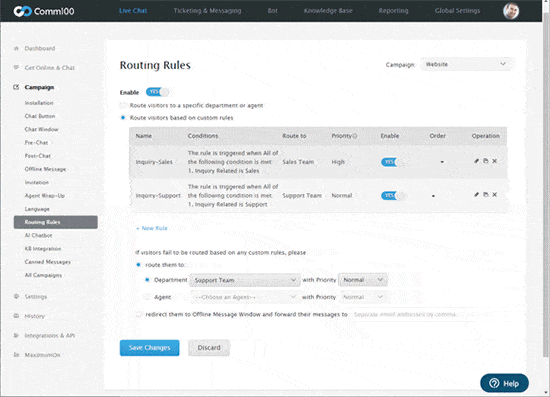Open Chat Window settings in sidebar
The width and height of the screenshot is (550, 397).
pyautogui.click(x=41, y=129)
